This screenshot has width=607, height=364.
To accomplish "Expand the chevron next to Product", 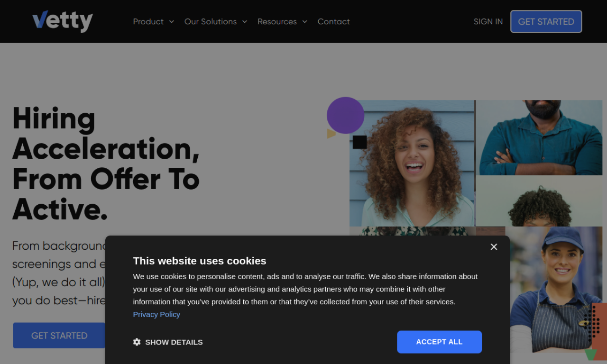I will click(x=172, y=22).
